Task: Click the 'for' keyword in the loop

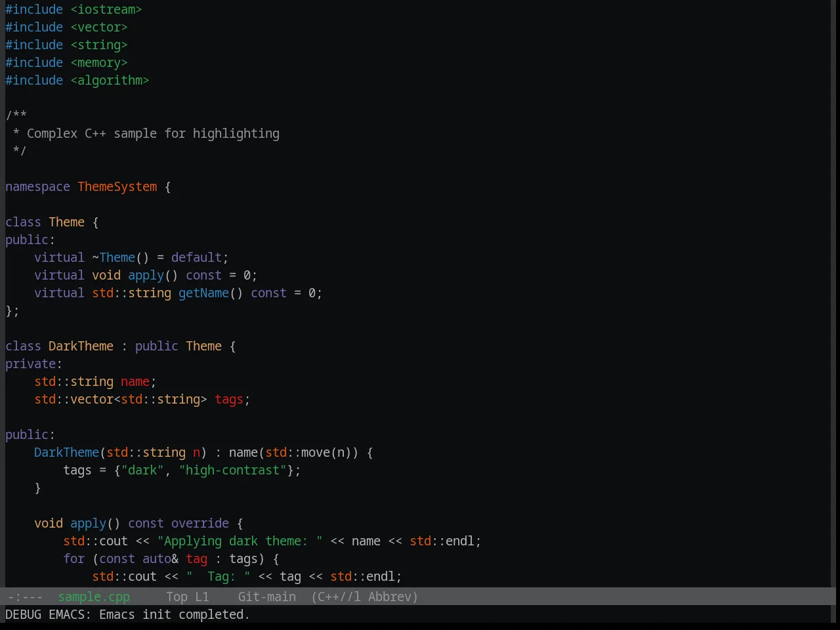Action: (74, 558)
